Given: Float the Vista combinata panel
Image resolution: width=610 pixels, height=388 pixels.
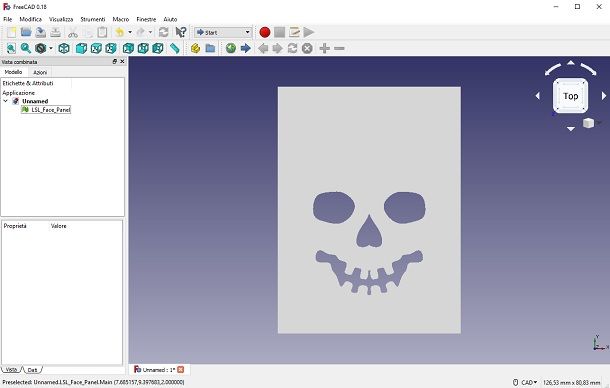Looking at the screenshot, I should point(115,61).
